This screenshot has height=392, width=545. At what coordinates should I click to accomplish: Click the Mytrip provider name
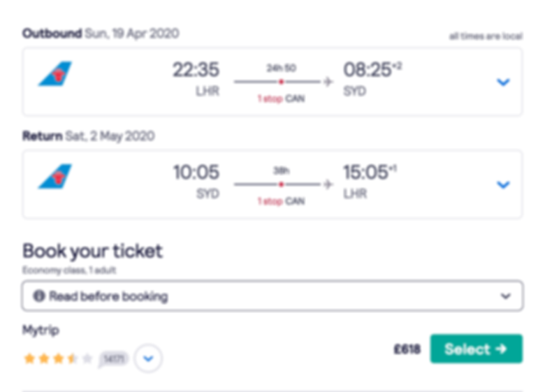pos(41,330)
